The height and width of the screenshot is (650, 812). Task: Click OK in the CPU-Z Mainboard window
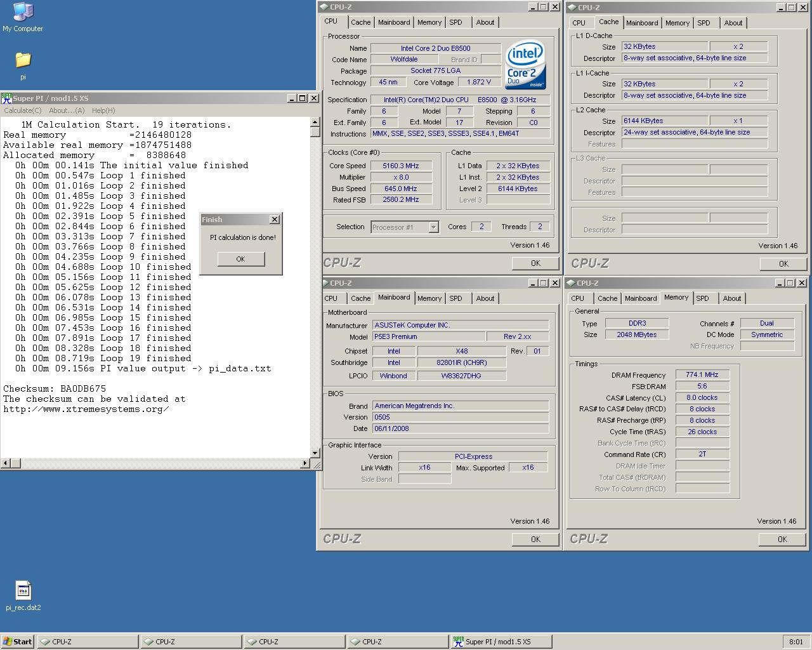[x=535, y=540]
